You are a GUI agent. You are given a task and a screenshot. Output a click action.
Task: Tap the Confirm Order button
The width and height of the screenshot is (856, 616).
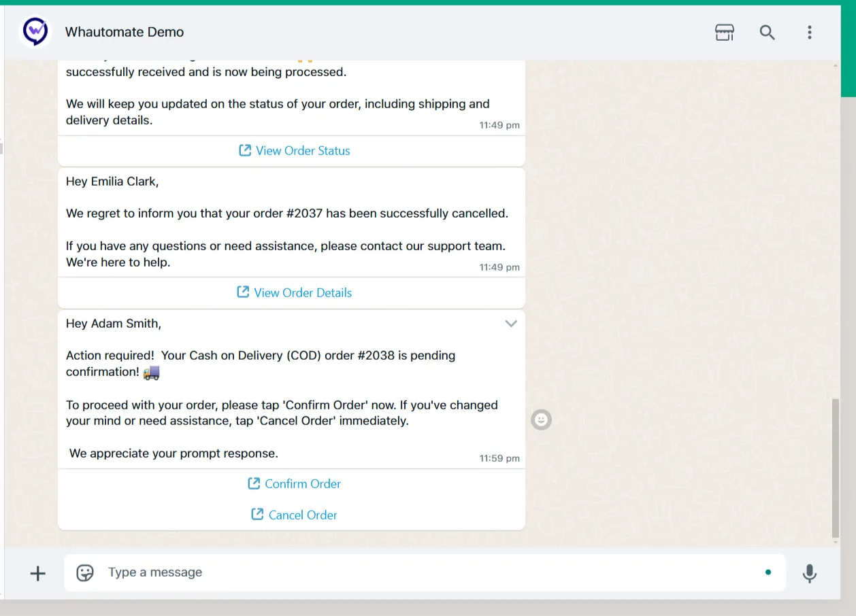click(x=294, y=484)
